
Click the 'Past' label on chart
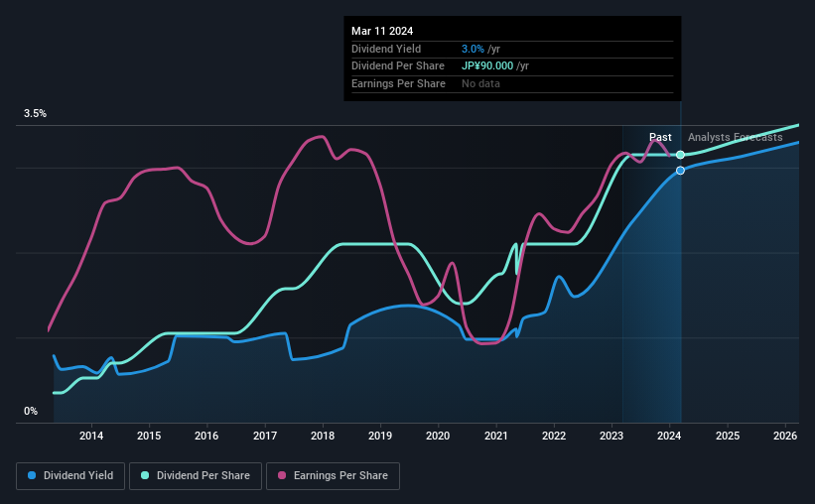(660, 137)
